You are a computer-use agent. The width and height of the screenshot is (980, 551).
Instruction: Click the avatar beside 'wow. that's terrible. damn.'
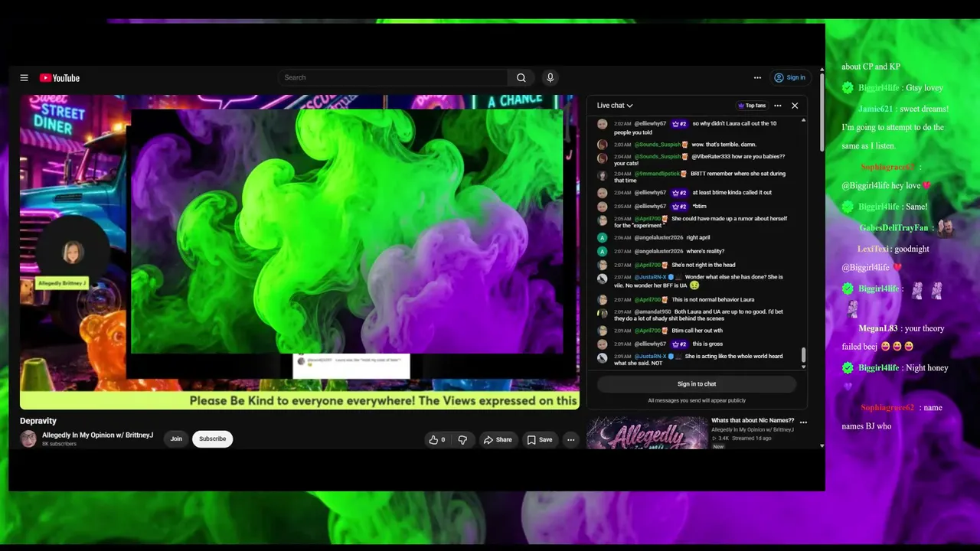603,145
